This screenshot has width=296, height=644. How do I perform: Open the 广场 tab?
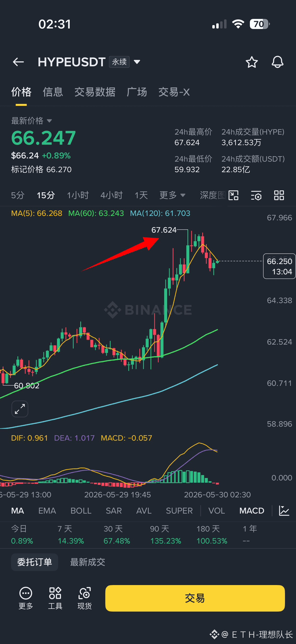coord(137,92)
